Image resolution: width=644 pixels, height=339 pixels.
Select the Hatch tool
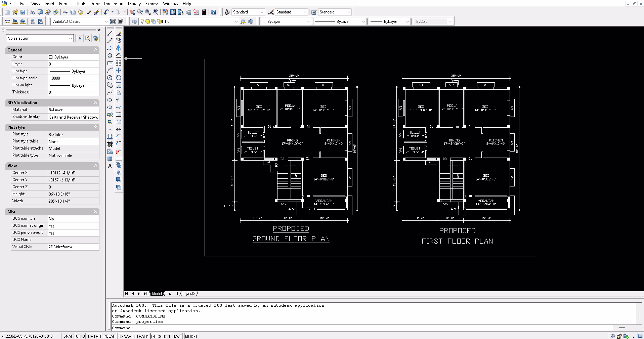[x=110, y=137]
